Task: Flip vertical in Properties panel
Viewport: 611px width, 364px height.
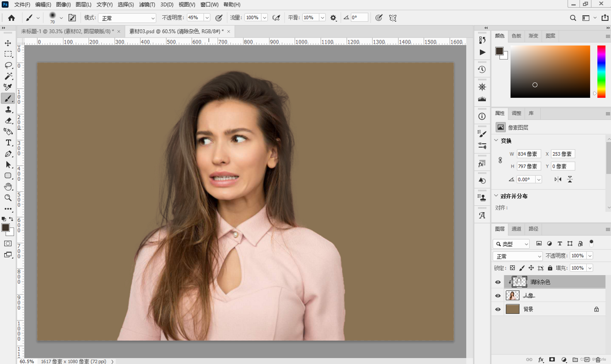Action: tap(570, 179)
